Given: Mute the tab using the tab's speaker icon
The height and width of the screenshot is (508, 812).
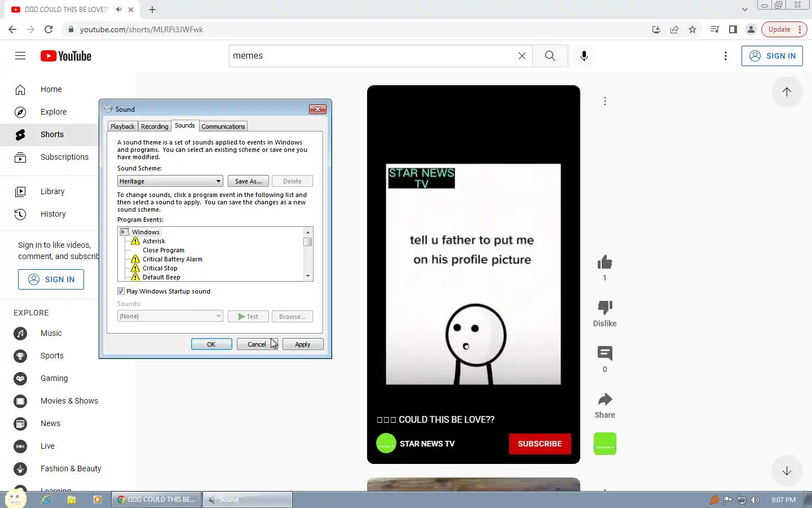Looking at the screenshot, I should pyautogui.click(x=118, y=10).
